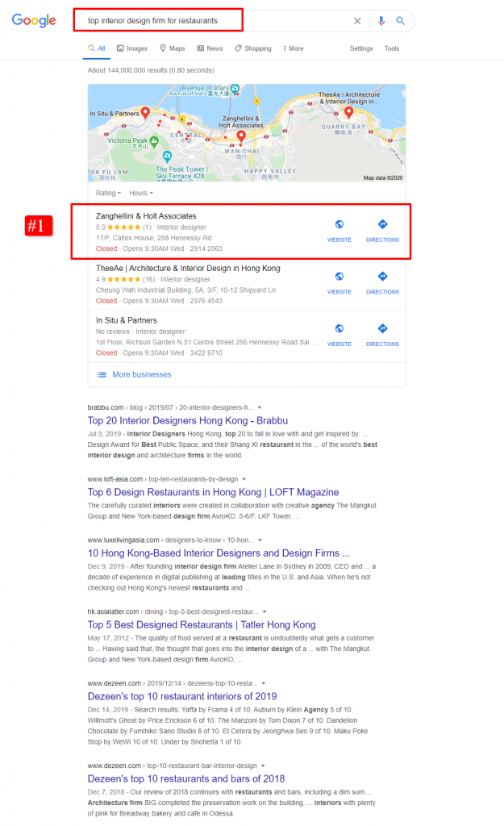Open Dezeen's top 10 restaurants and bars 2018
This screenshot has width=504, height=826.
[x=186, y=778]
